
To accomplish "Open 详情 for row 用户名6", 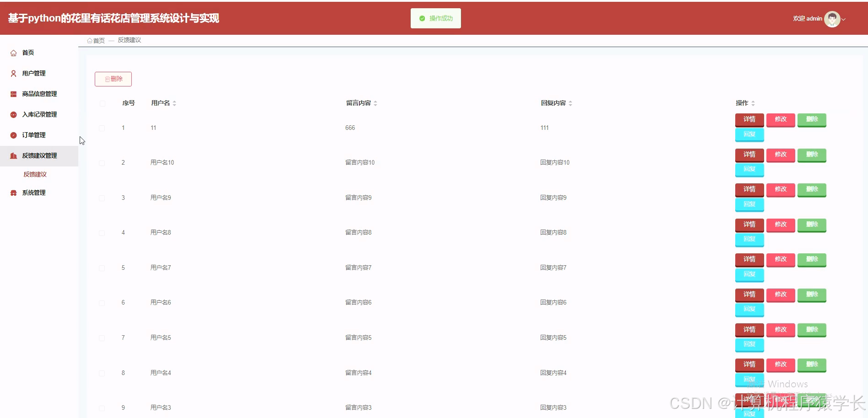I will click(749, 295).
